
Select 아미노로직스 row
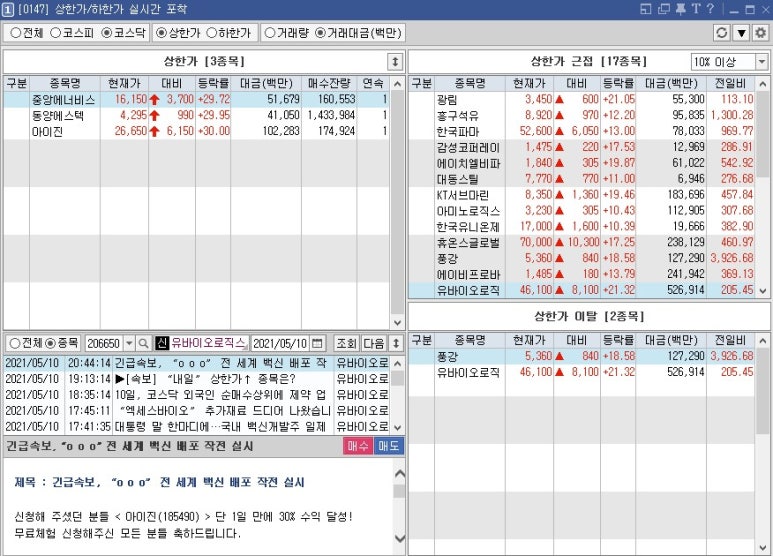(x=582, y=210)
